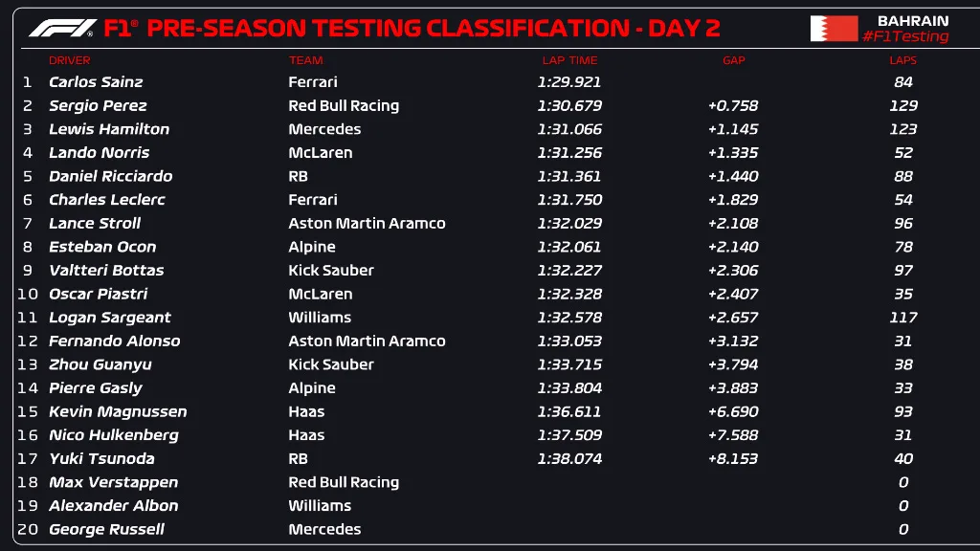Click the BAHRAIN location label
The width and height of the screenshot is (980, 551).
[912, 20]
